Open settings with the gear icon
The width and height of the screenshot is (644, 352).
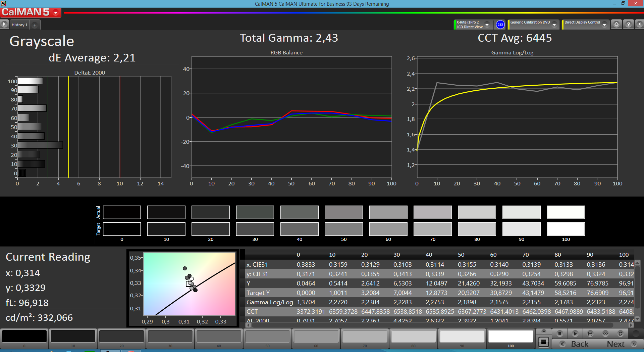616,24
